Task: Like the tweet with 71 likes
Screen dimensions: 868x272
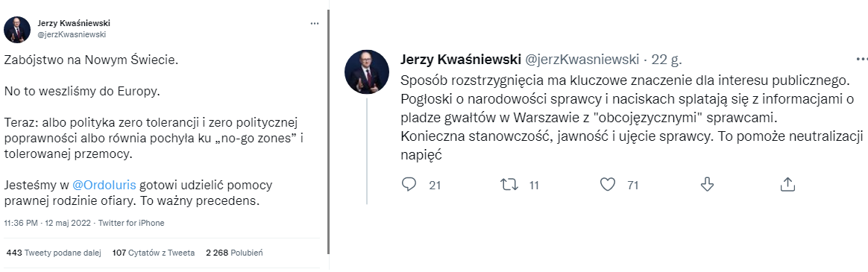Action: pyautogui.click(x=608, y=184)
